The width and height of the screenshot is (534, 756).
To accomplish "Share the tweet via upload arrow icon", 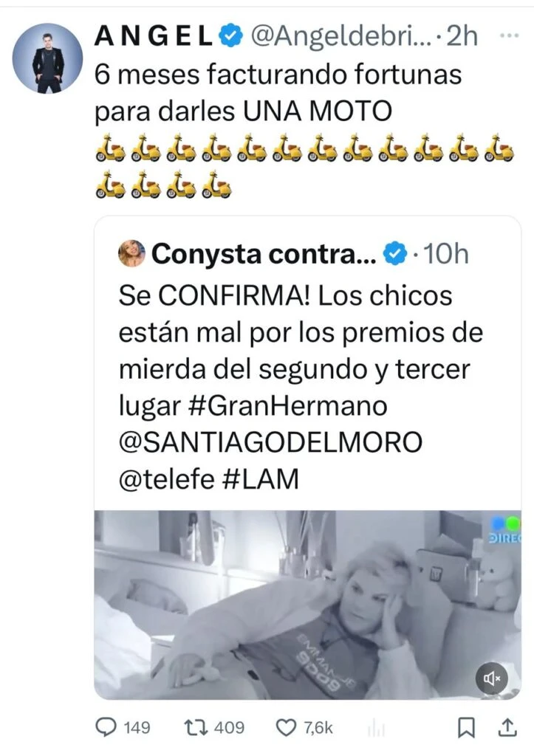I will click(x=507, y=727).
